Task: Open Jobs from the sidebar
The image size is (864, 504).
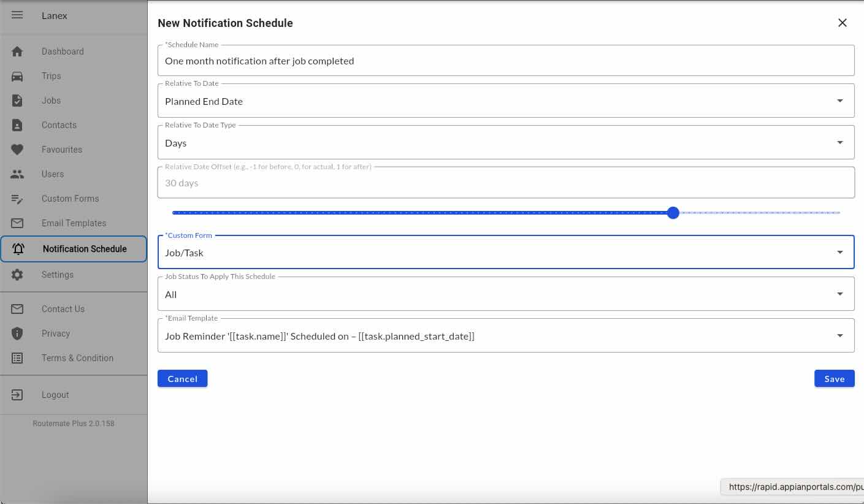Action: pyautogui.click(x=51, y=101)
